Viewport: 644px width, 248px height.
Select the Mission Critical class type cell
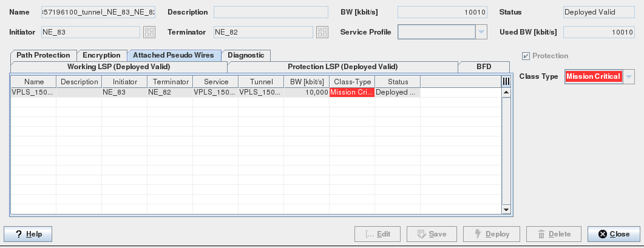pyautogui.click(x=352, y=93)
